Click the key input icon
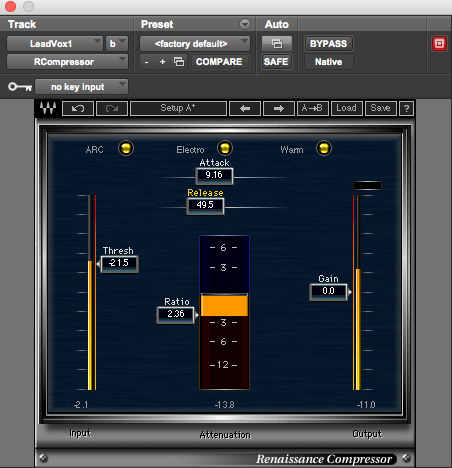 20,87
